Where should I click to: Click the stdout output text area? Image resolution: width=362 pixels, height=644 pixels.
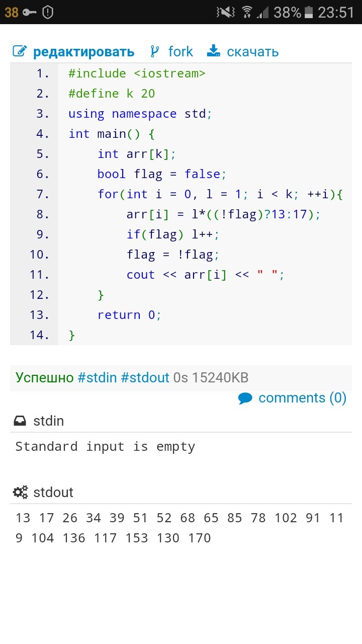181,528
